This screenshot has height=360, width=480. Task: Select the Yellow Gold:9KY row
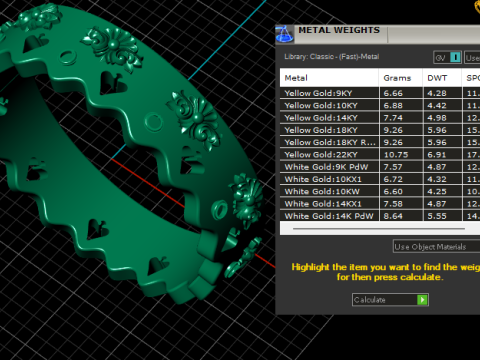pos(380,93)
